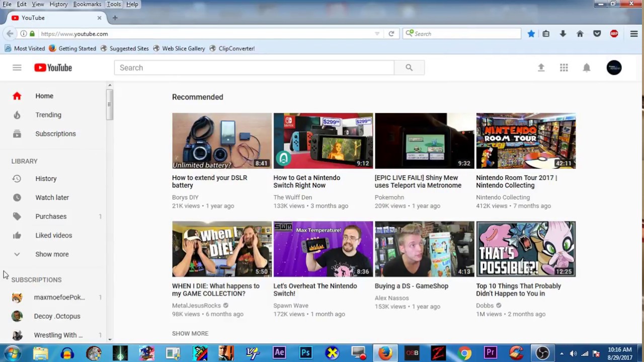Expand the sidebar with Show more
Screen dimensions: 644x362
point(52,254)
